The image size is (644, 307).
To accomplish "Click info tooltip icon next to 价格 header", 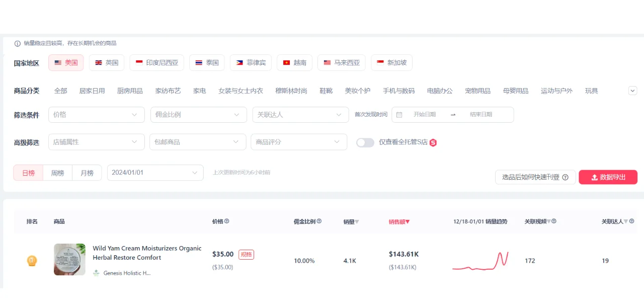I will tap(227, 221).
